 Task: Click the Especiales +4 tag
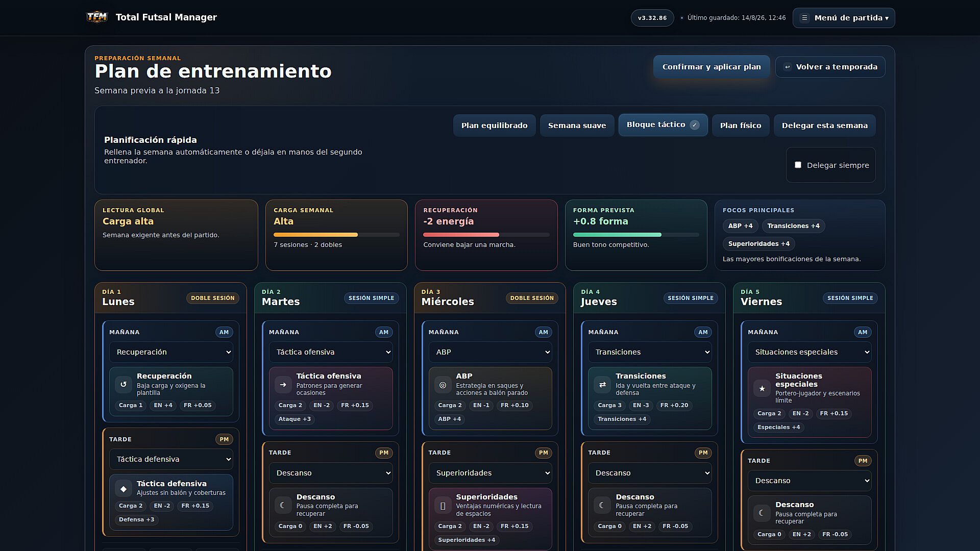click(x=778, y=428)
